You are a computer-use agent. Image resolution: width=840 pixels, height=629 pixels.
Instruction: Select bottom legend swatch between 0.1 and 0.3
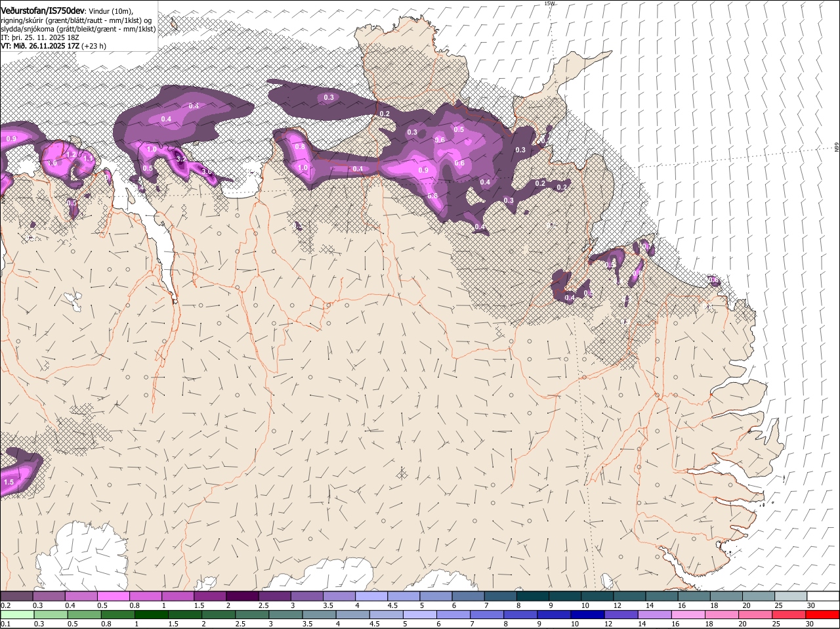(16, 615)
